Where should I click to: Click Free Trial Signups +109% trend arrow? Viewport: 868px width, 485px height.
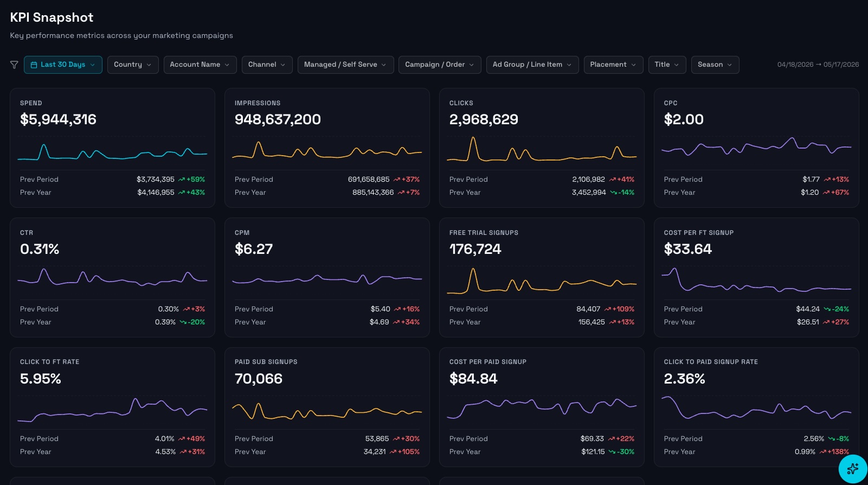tap(608, 309)
